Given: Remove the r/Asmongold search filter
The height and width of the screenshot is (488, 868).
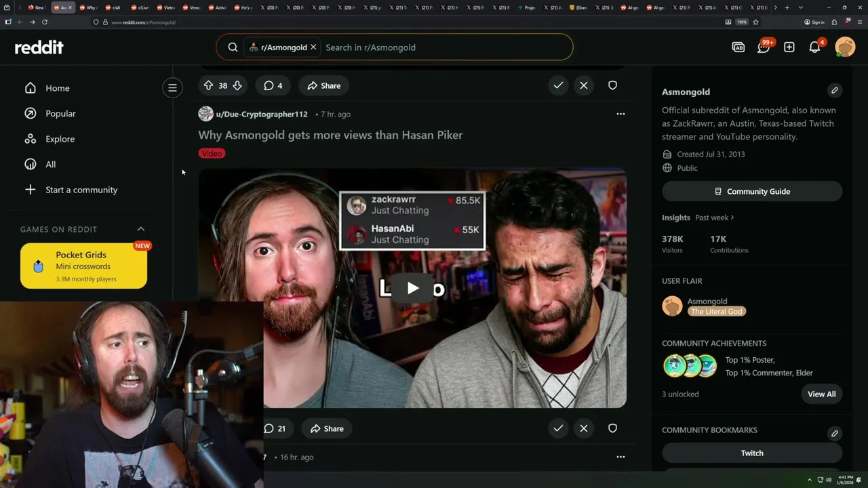Looking at the screenshot, I should (x=313, y=47).
